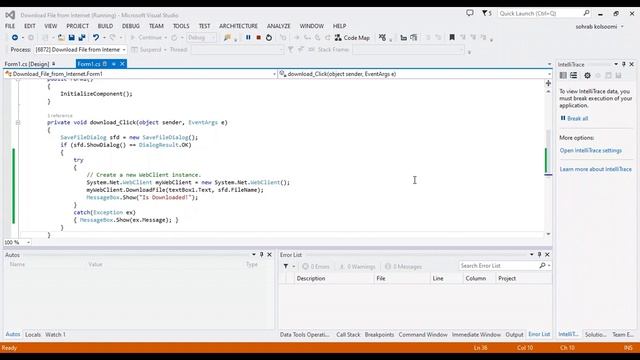Toggle the 0 Errors filter
The width and height of the screenshot is (640, 360).
[316, 267]
